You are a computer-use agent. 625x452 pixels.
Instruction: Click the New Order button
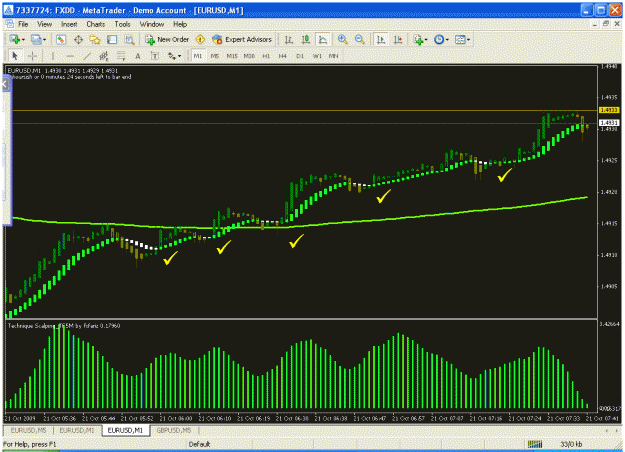pos(167,39)
